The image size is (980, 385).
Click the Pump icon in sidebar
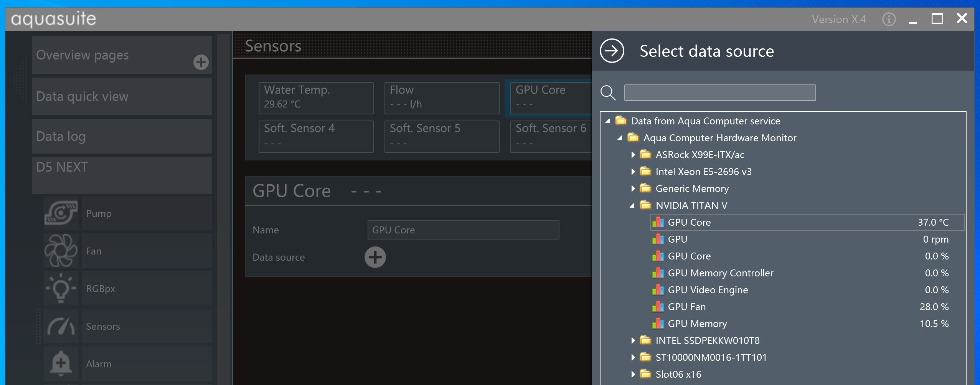point(61,213)
